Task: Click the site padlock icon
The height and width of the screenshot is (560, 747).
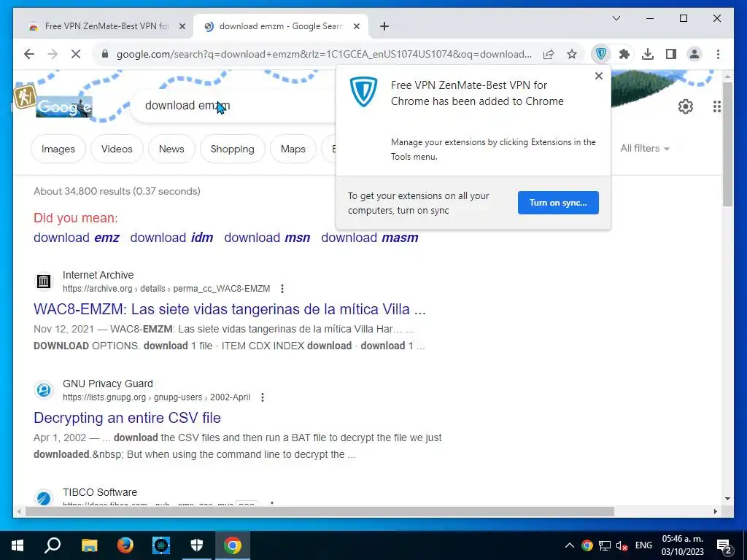Action: [x=105, y=54]
